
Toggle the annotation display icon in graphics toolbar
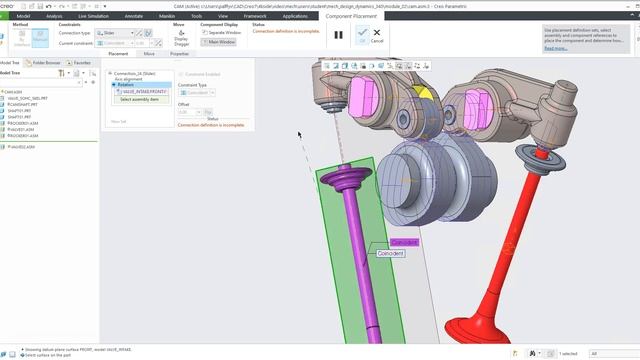(399, 66)
